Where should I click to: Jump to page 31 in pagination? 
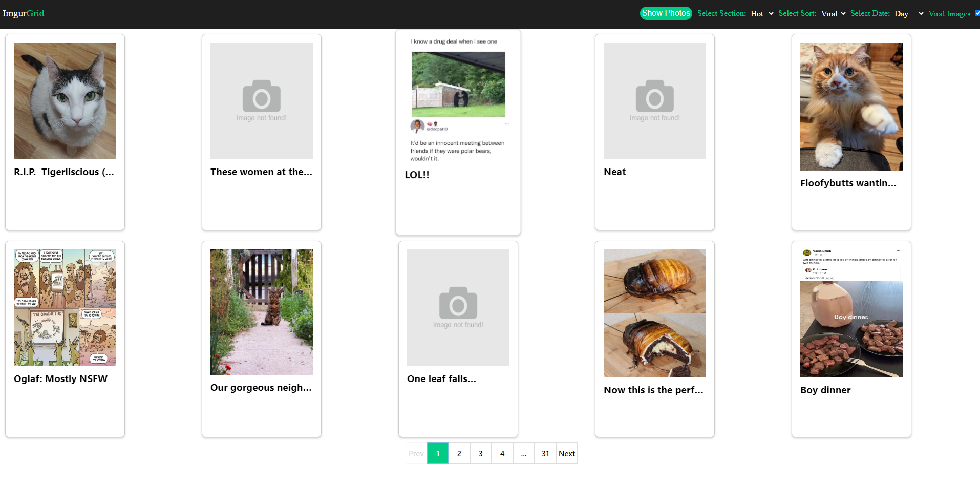(x=545, y=453)
